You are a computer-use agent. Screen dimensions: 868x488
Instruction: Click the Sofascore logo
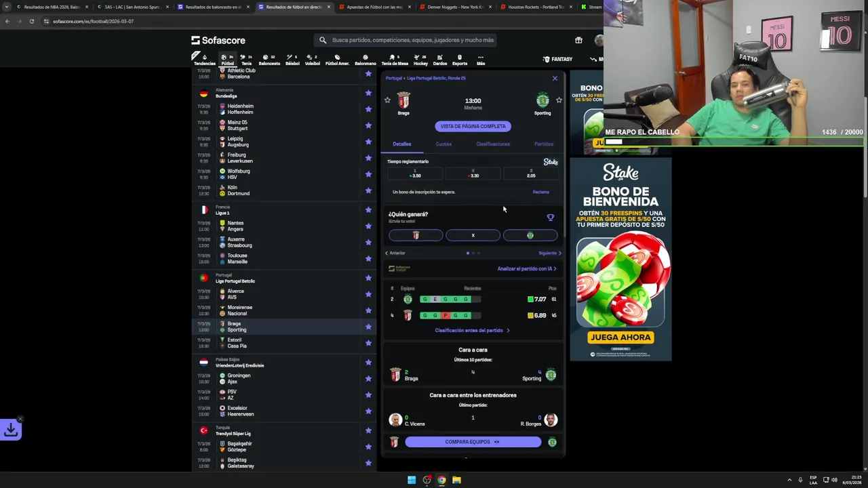[x=218, y=40]
